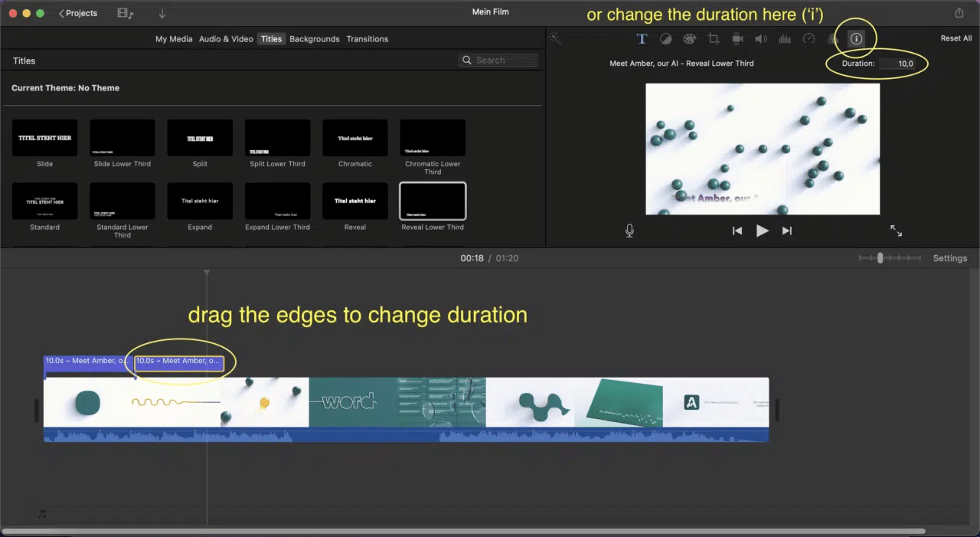The image size is (980, 537).
Task: Select the Cropping tool
Action: tap(714, 39)
